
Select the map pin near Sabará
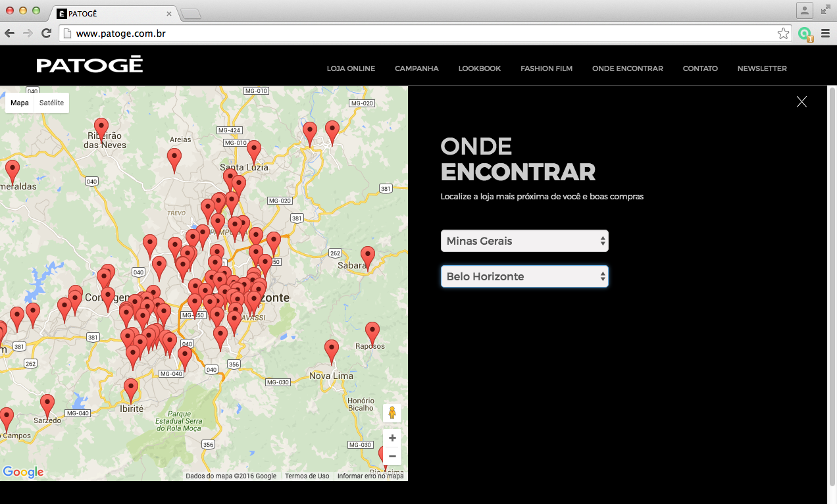(368, 255)
